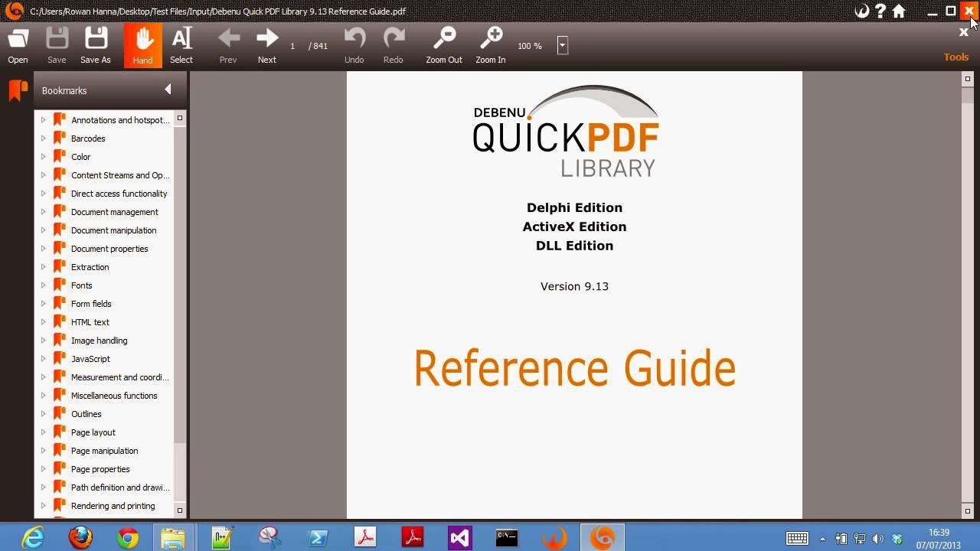
Task: Click the Debenu logo icon beside Help
Action: click(862, 11)
